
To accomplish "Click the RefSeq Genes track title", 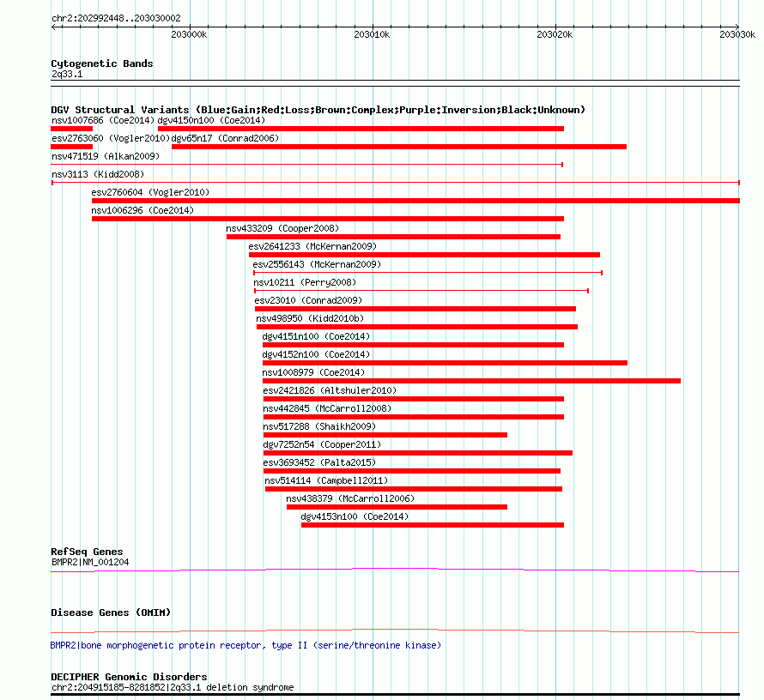I will tap(88, 552).
